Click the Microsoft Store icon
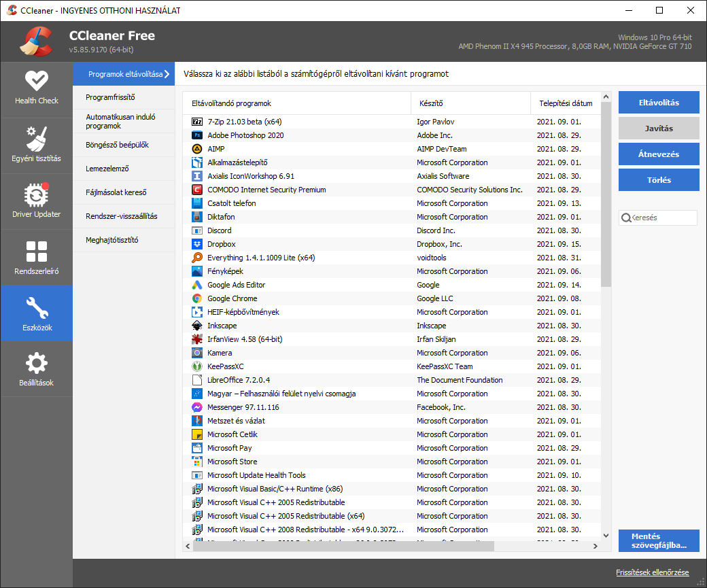This screenshot has height=588, width=707. tap(197, 462)
